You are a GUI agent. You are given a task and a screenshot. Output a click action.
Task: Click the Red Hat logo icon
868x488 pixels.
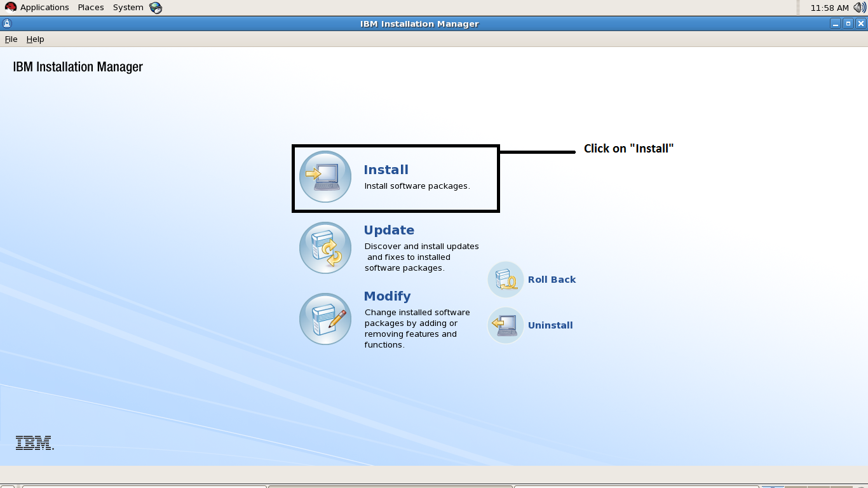[11, 8]
